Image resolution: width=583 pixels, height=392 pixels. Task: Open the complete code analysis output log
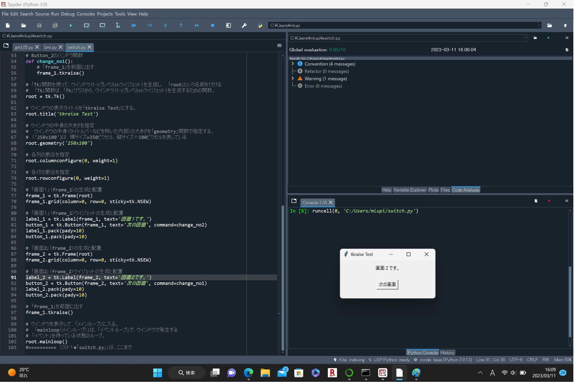point(567,50)
